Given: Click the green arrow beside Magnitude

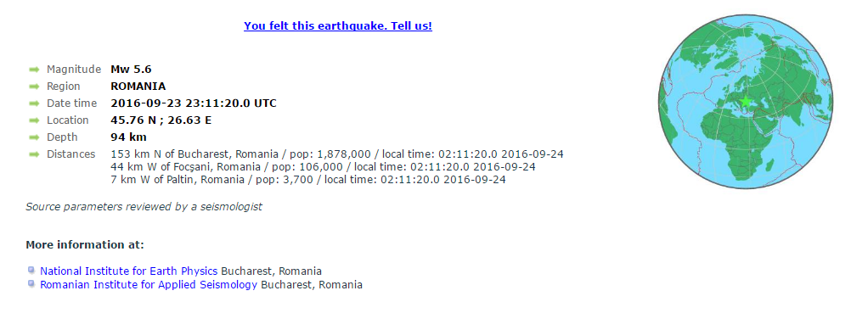Looking at the screenshot, I should (34, 69).
